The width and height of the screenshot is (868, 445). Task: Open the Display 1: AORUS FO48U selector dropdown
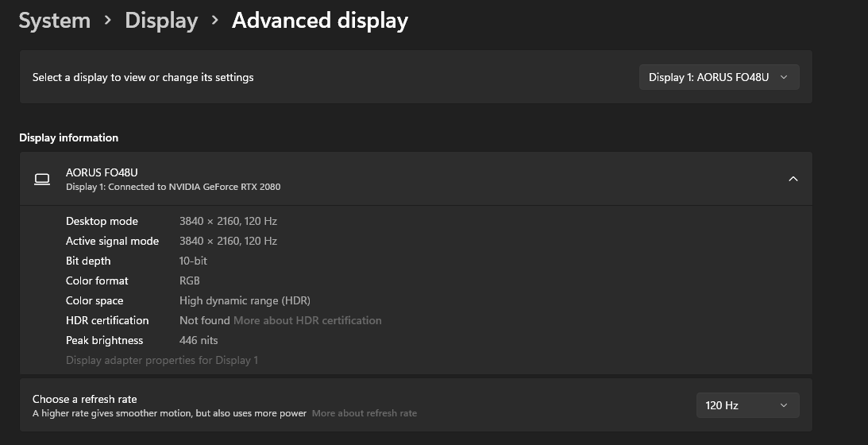pos(719,77)
